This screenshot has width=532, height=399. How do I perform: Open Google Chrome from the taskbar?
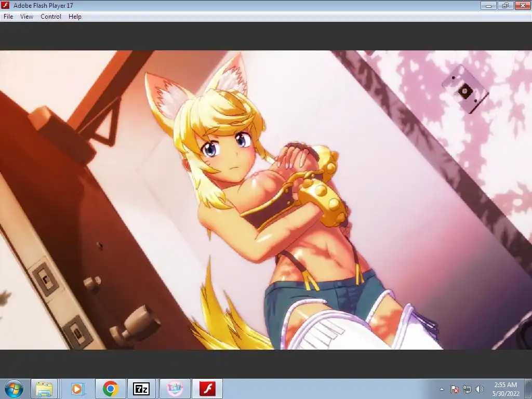coord(110,389)
